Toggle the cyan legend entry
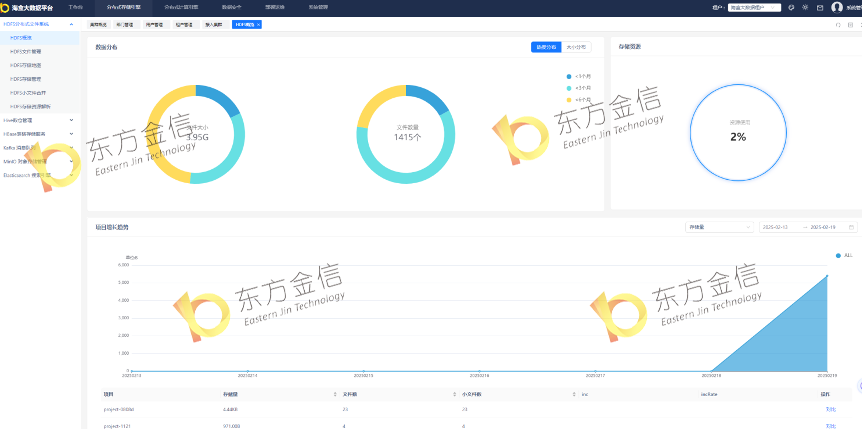Screen dimensions: 862x429 (578, 88)
